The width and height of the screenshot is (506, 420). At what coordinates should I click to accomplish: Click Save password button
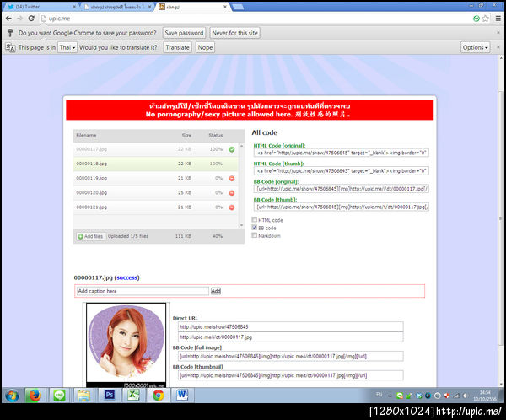point(184,33)
